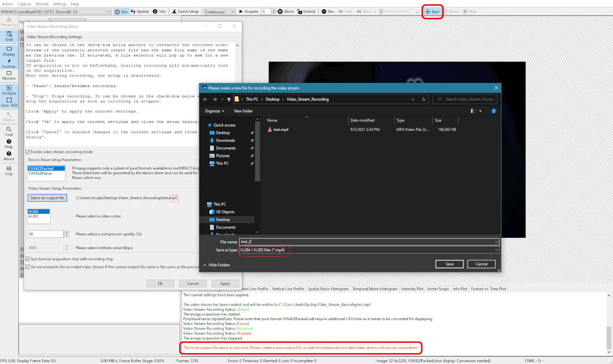This screenshot has width=613, height=364.
Task: Click the Save button in file dialog
Action: (449, 264)
